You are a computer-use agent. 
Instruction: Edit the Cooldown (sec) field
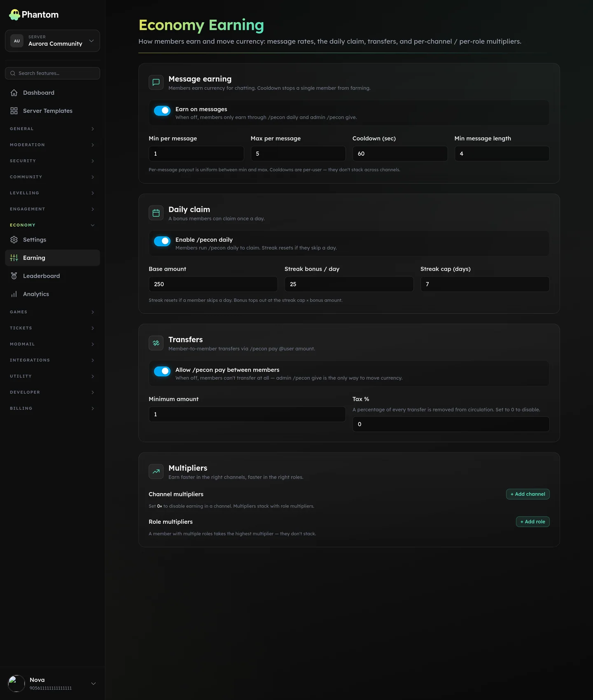[400, 154]
